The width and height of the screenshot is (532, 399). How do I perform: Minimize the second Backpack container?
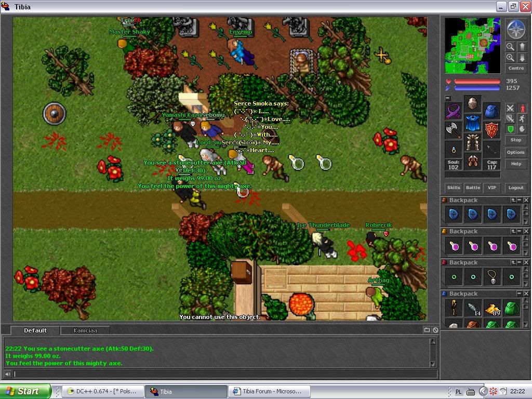click(520, 231)
